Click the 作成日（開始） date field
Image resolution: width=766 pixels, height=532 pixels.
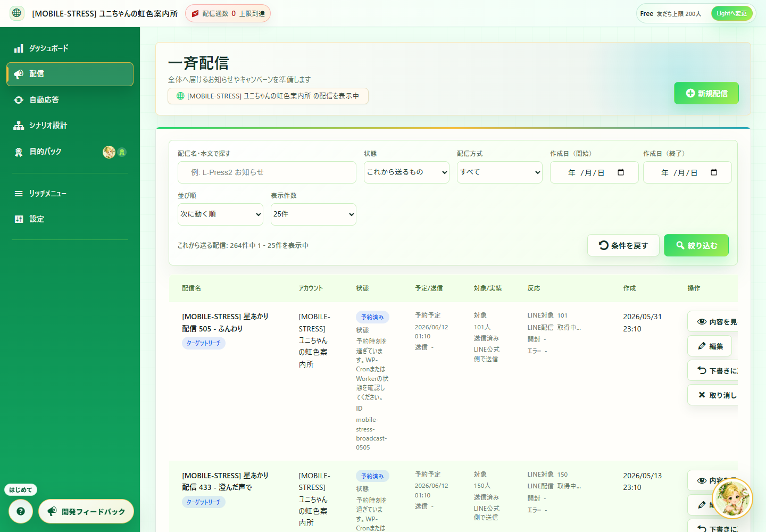tap(594, 172)
